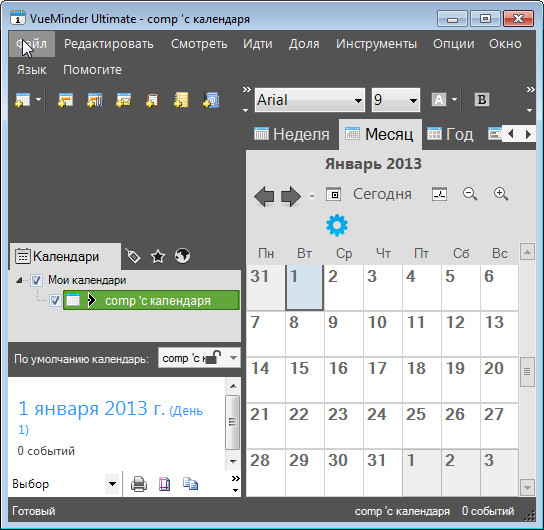Open the Язык menu
Image resolution: width=544 pixels, height=530 pixels.
[x=32, y=70]
